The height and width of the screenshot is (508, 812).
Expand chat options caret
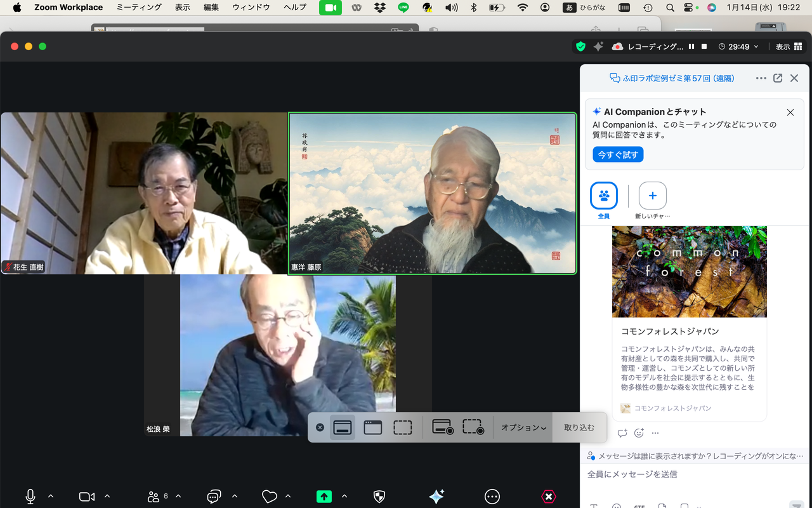(235, 496)
